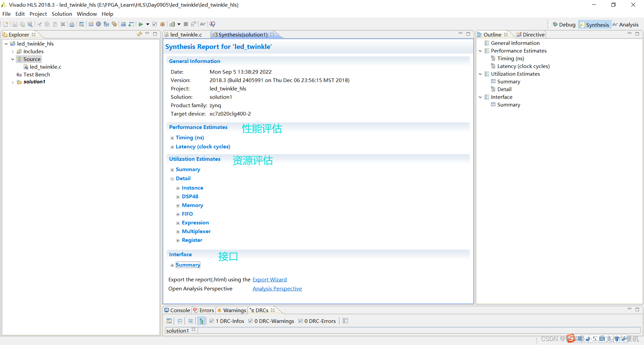
Task: Click the Print toolbar icon
Action: 72,24
